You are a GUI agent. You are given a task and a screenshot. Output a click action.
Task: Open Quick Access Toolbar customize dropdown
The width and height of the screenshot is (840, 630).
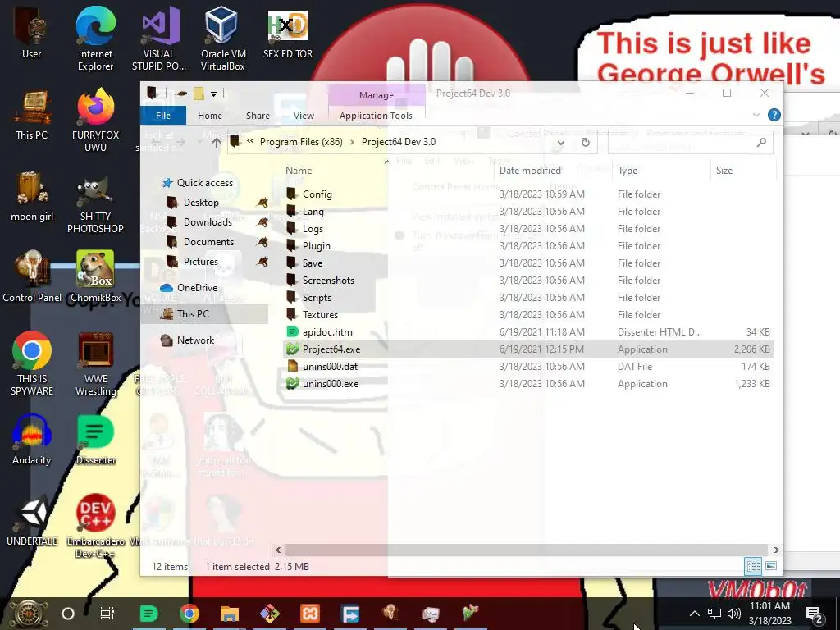coord(213,94)
